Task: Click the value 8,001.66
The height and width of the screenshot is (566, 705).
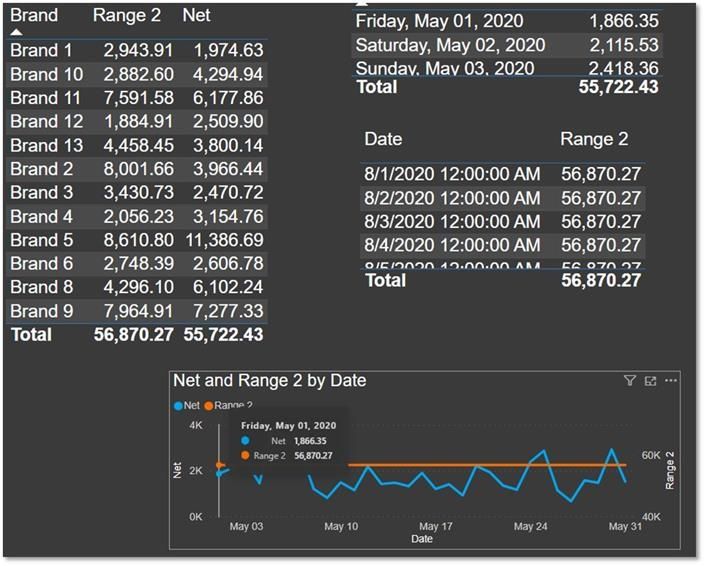Action: (138, 169)
